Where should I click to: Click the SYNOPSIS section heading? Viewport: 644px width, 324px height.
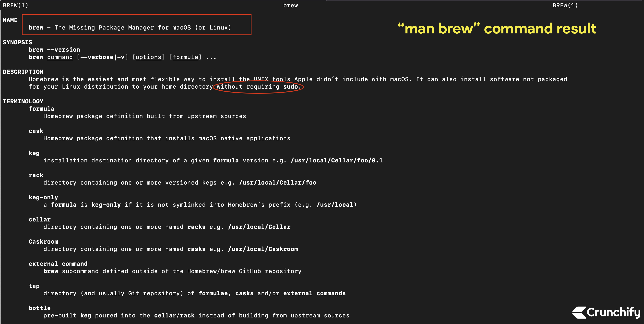click(17, 42)
